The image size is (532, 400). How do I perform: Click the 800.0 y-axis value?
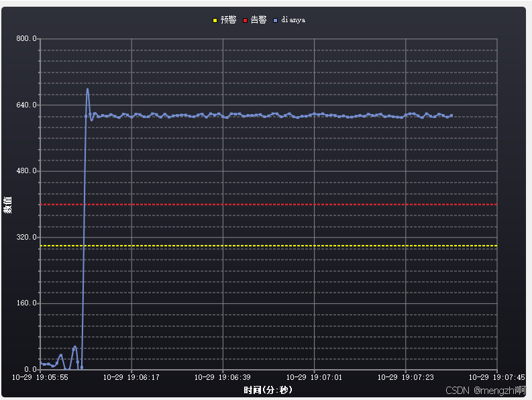pos(26,38)
